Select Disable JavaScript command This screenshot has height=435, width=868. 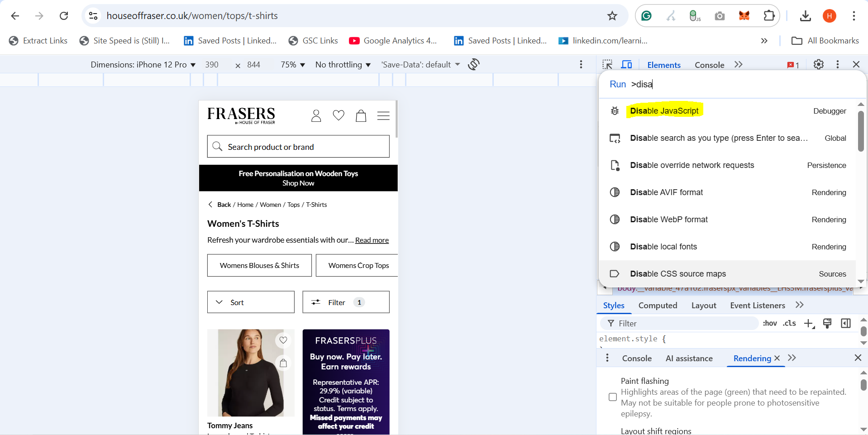coord(664,111)
